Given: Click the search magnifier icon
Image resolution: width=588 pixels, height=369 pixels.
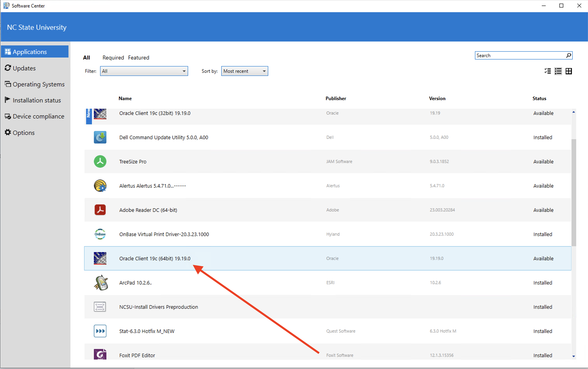Looking at the screenshot, I should 568,55.
